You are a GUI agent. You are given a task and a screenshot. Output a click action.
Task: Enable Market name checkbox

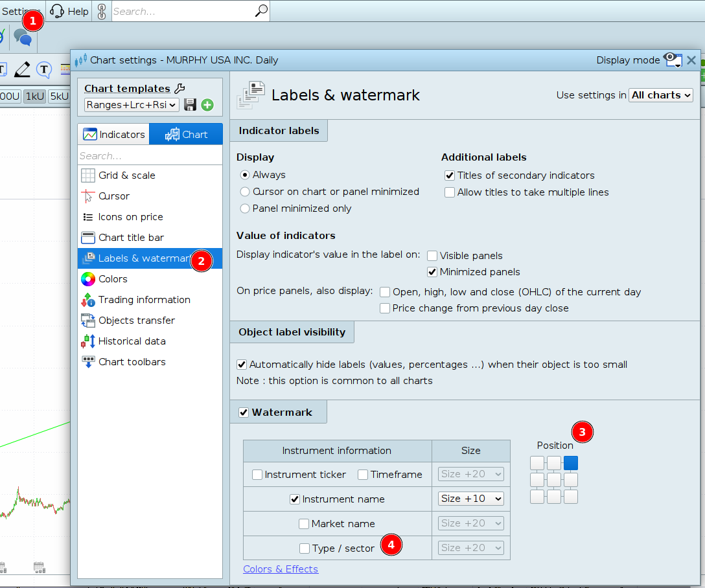click(304, 524)
